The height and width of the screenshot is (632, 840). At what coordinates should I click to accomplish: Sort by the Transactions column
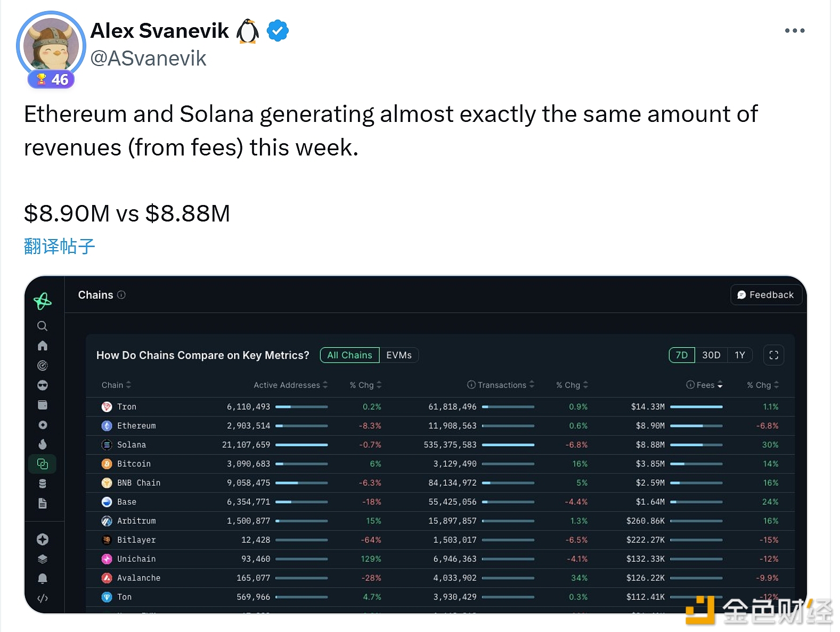501,385
